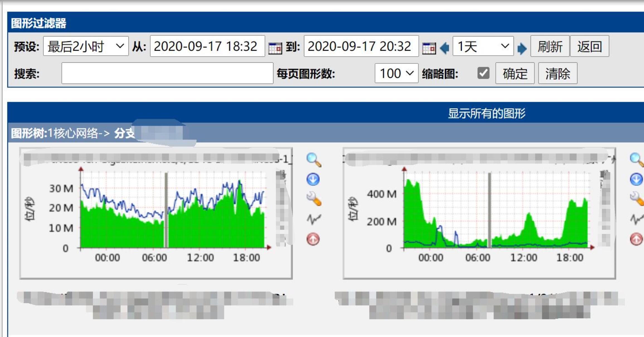Export the first graph's data via the download icon

(x=314, y=180)
